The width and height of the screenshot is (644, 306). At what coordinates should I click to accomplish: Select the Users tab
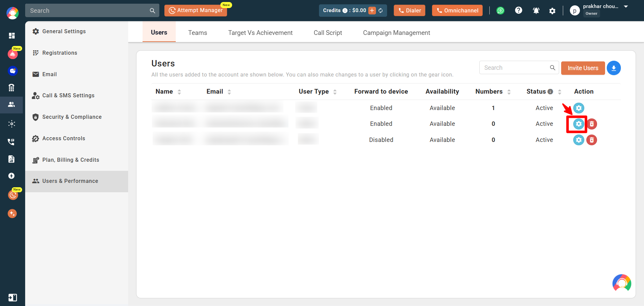coord(159,32)
